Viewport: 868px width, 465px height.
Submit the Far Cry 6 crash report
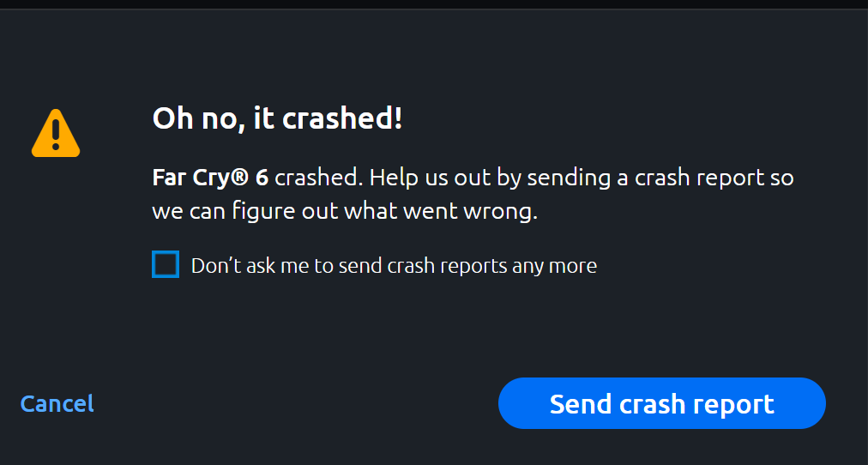(x=661, y=403)
